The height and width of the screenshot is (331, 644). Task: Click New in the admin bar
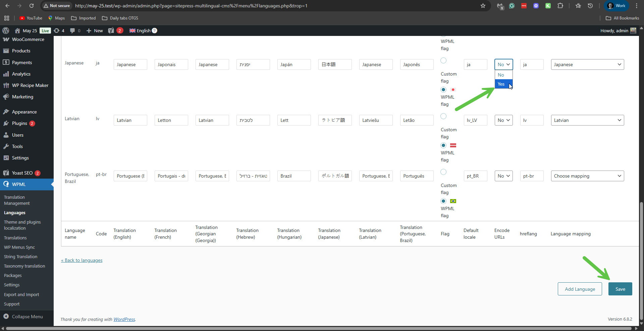tap(95, 31)
